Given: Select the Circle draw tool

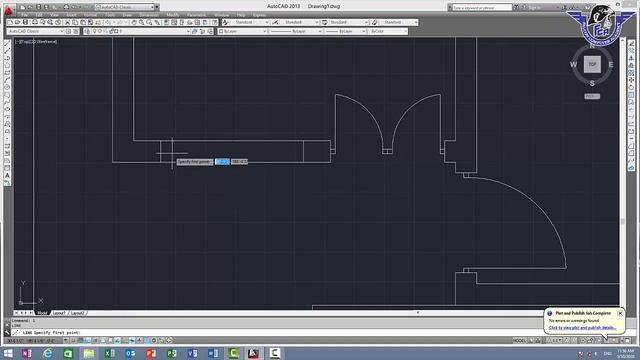Looking at the screenshot, I should click(7, 87).
